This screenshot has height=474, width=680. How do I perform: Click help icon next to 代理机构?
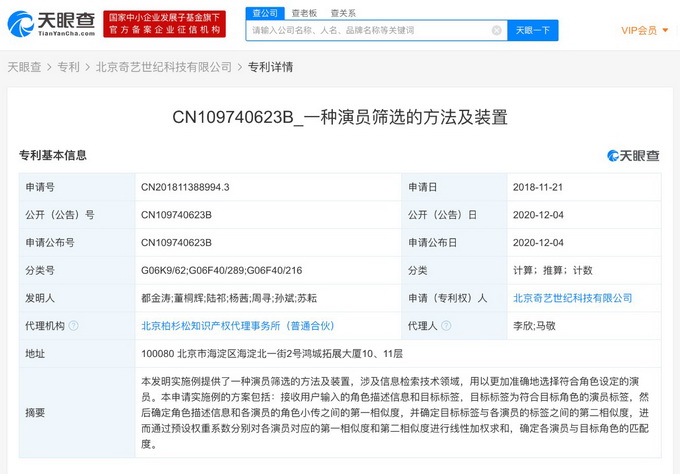coord(73,326)
